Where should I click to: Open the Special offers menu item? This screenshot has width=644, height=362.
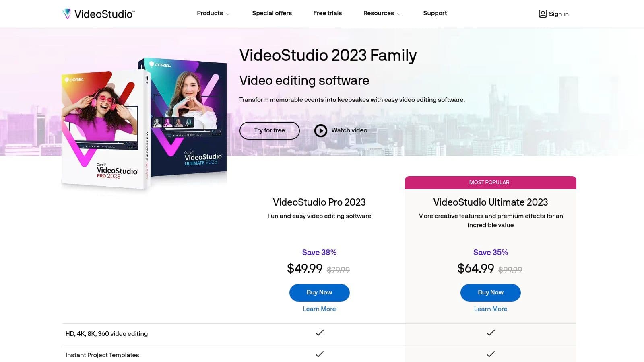[x=272, y=13]
